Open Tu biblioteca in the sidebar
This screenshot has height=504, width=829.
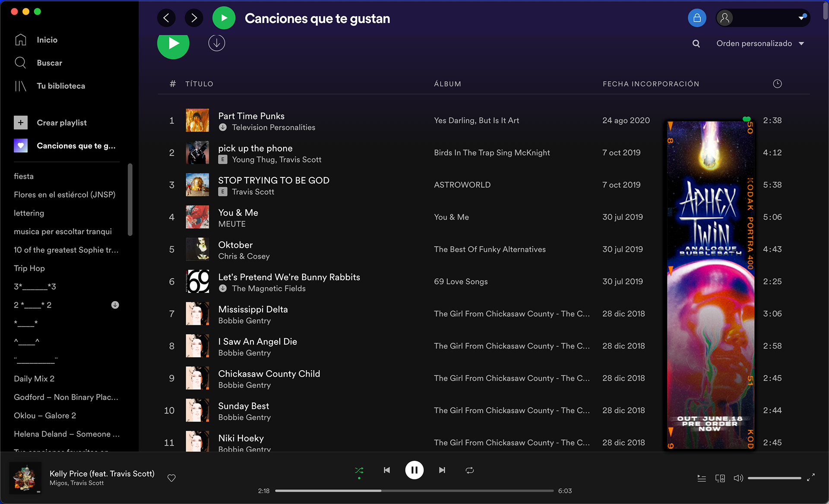(x=50, y=86)
